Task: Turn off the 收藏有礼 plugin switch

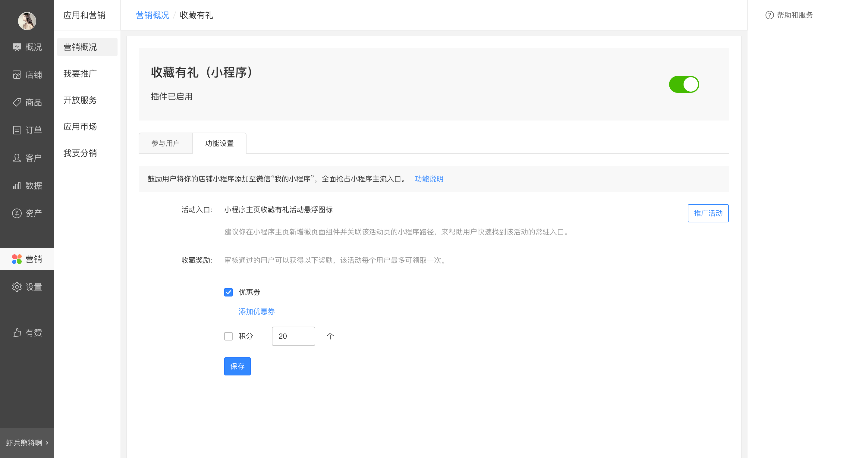Action: point(684,84)
